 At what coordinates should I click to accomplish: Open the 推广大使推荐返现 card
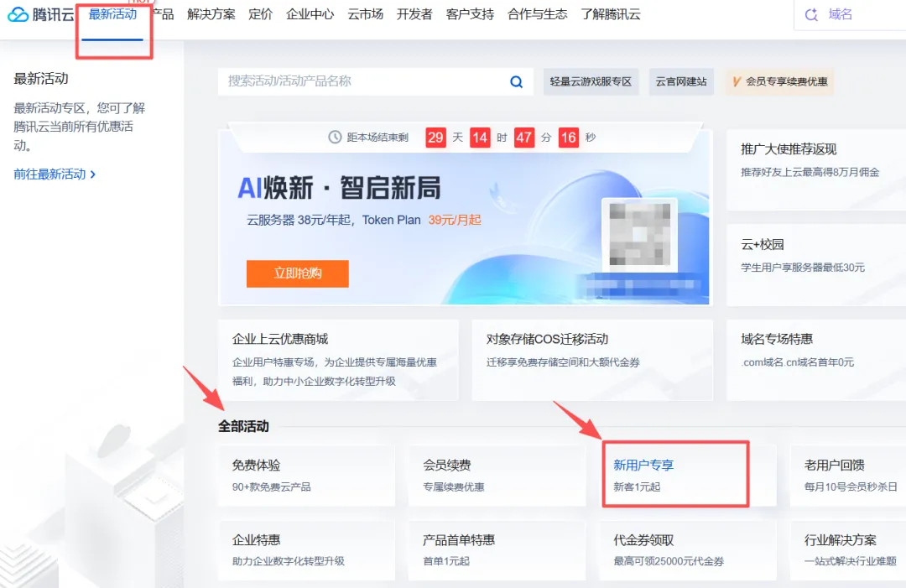click(816, 169)
